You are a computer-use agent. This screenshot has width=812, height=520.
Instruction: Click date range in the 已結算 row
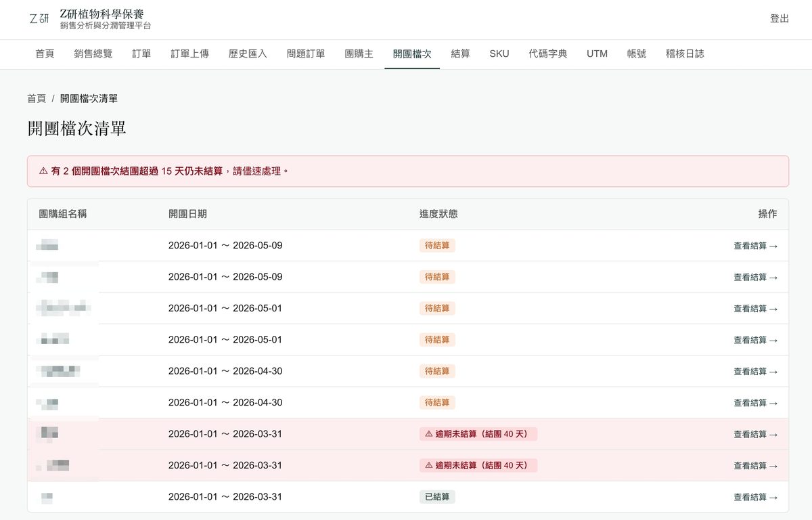coord(225,497)
